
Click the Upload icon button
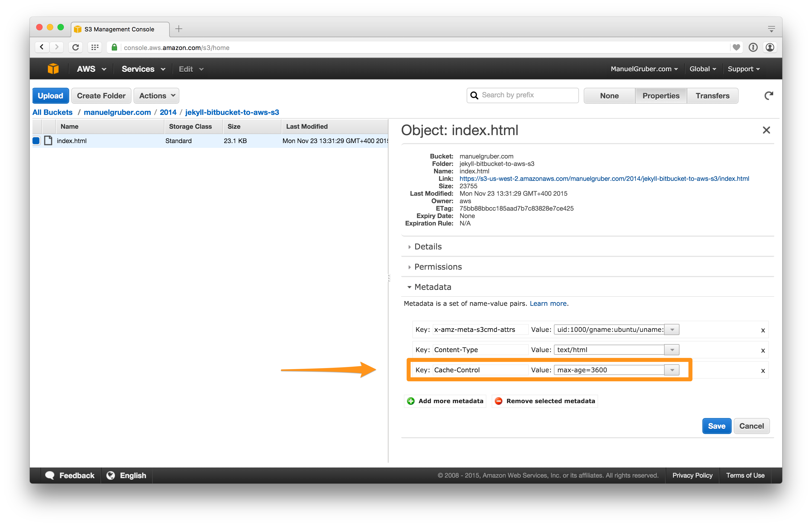pyautogui.click(x=50, y=95)
